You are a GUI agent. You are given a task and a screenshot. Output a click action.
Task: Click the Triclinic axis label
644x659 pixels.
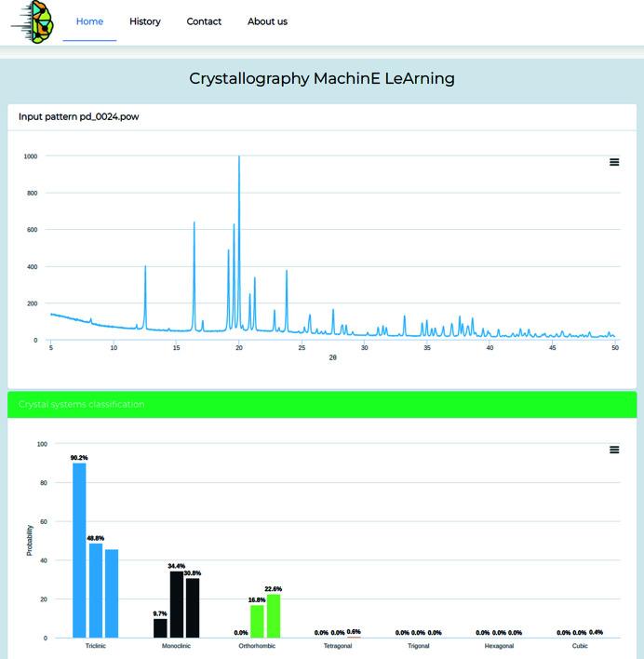click(x=95, y=646)
